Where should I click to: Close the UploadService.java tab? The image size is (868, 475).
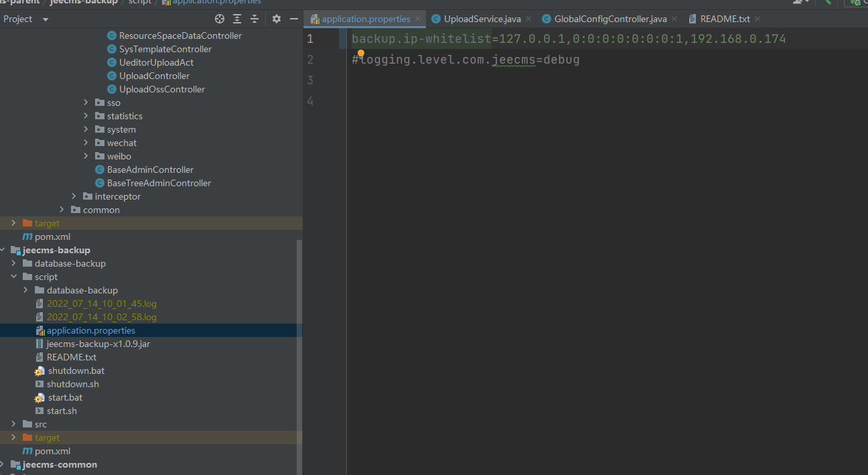tap(528, 19)
